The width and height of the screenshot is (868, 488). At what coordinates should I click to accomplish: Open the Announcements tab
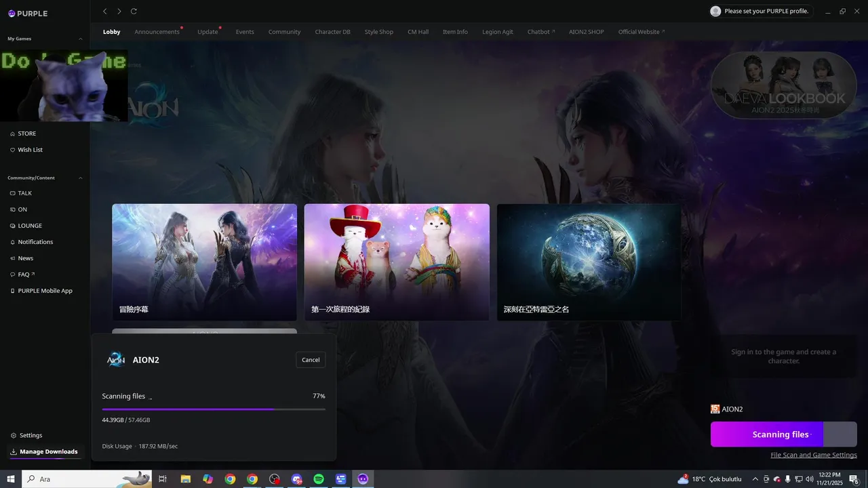click(157, 32)
